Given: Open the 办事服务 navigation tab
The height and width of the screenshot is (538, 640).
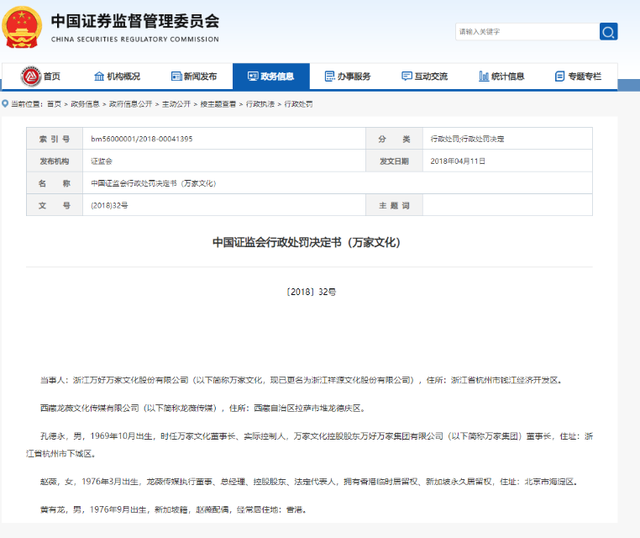Looking at the screenshot, I should pyautogui.click(x=348, y=76).
